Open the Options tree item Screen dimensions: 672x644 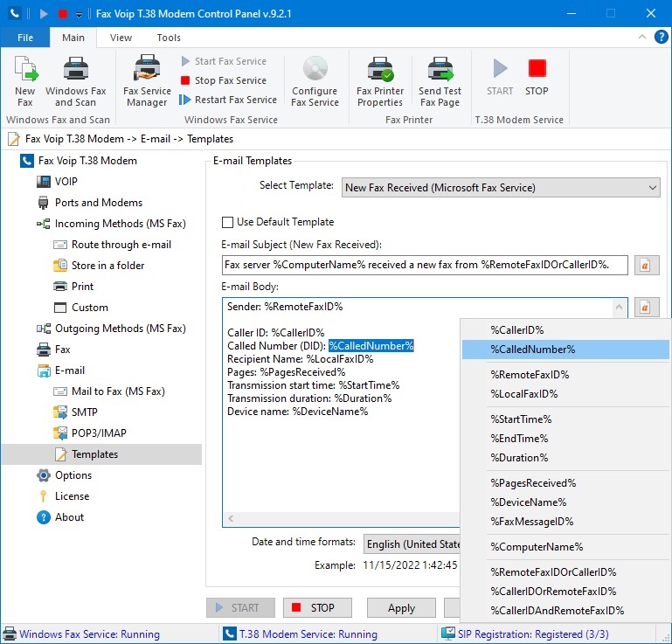coord(65,475)
